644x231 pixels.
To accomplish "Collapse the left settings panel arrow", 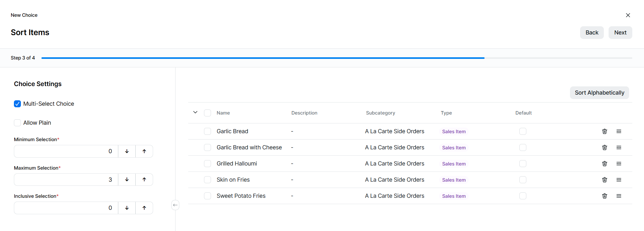I will 175,205.
